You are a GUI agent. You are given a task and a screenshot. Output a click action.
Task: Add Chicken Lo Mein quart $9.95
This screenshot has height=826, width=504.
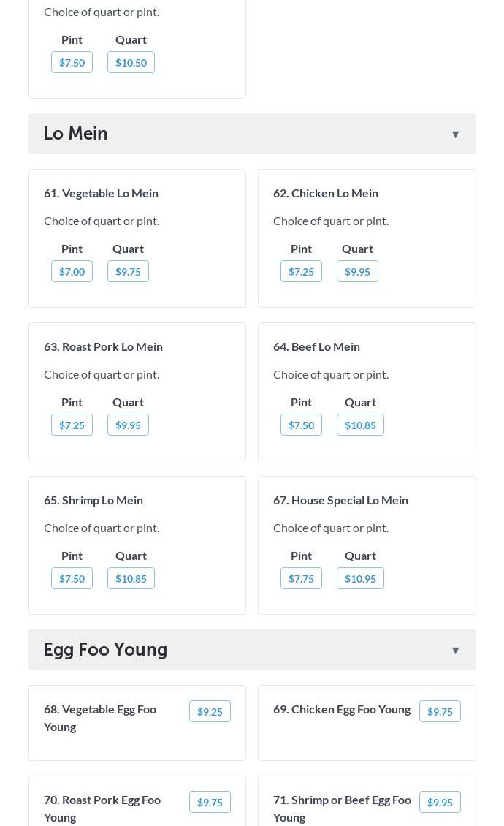pyautogui.click(x=357, y=271)
